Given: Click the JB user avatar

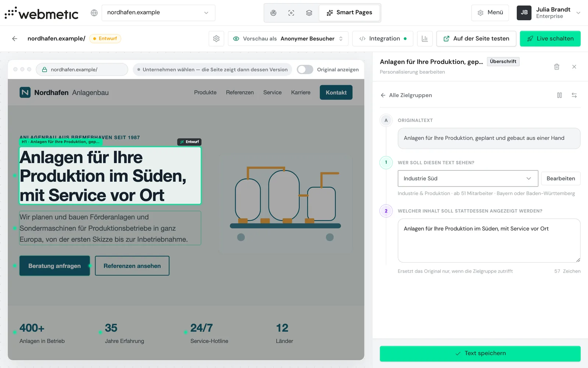Looking at the screenshot, I should coord(524,13).
